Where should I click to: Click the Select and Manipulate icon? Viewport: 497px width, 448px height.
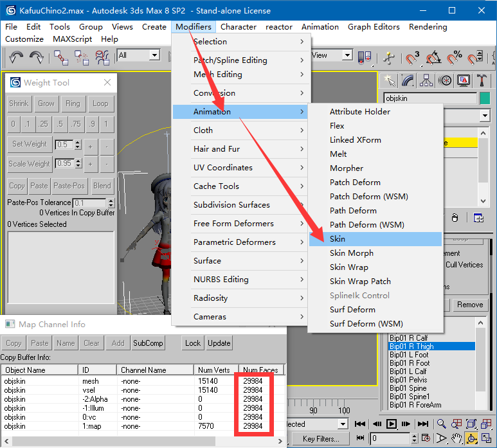click(388, 58)
